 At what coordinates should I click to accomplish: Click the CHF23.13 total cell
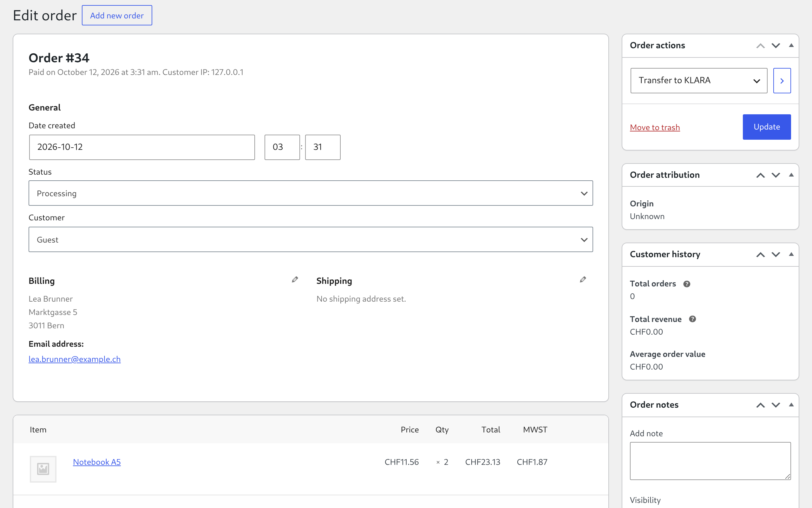pos(482,462)
